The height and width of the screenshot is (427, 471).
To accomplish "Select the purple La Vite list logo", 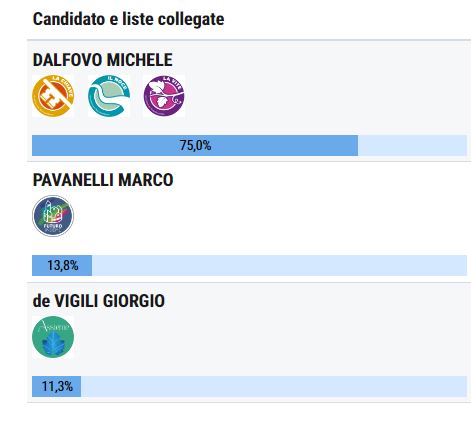I will point(164,96).
